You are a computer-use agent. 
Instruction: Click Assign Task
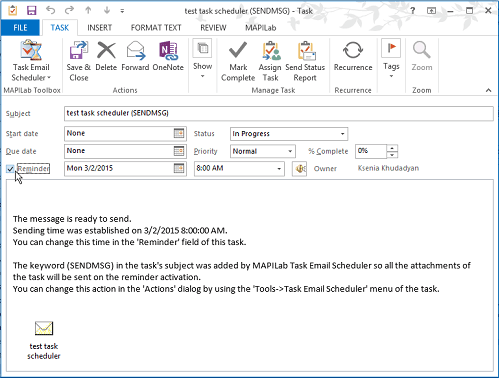270,61
